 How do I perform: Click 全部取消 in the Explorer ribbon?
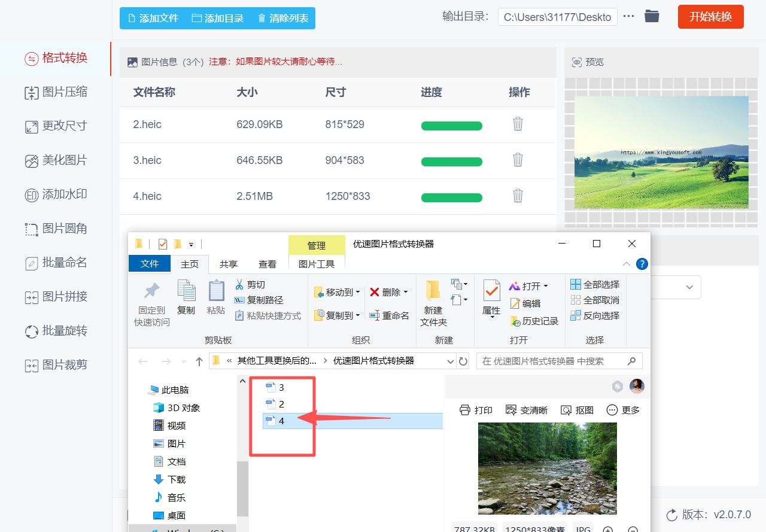click(595, 300)
